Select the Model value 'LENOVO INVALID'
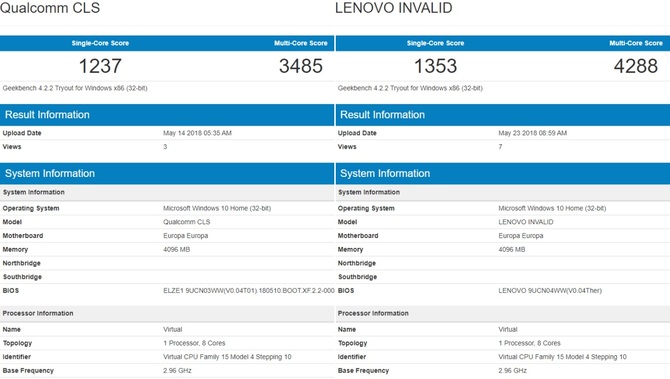Screen dimensions: 670x379 click(x=526, y=222)
